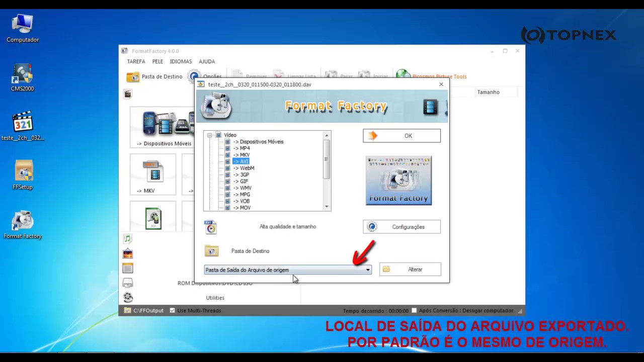Click the Tempo decorrido status text

point(375,311)
